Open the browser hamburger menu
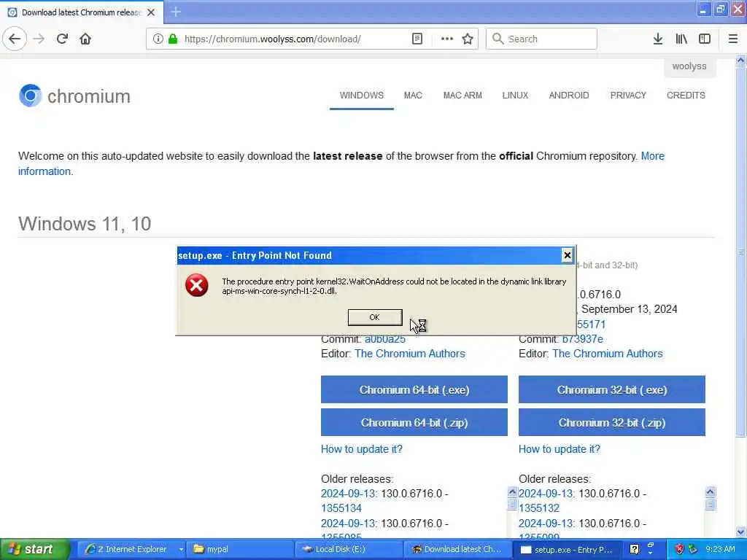 coord(733,39)
